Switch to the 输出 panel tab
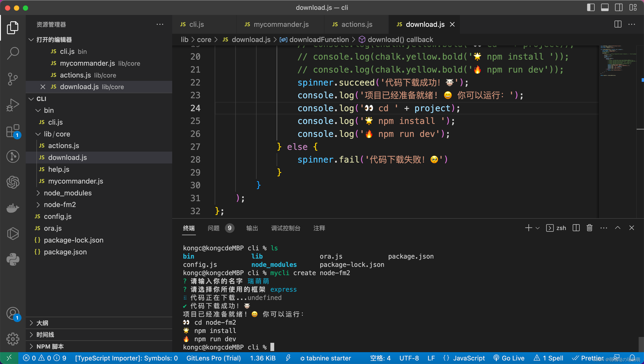This screenshot has width=644, height=364. click(252, 228)
